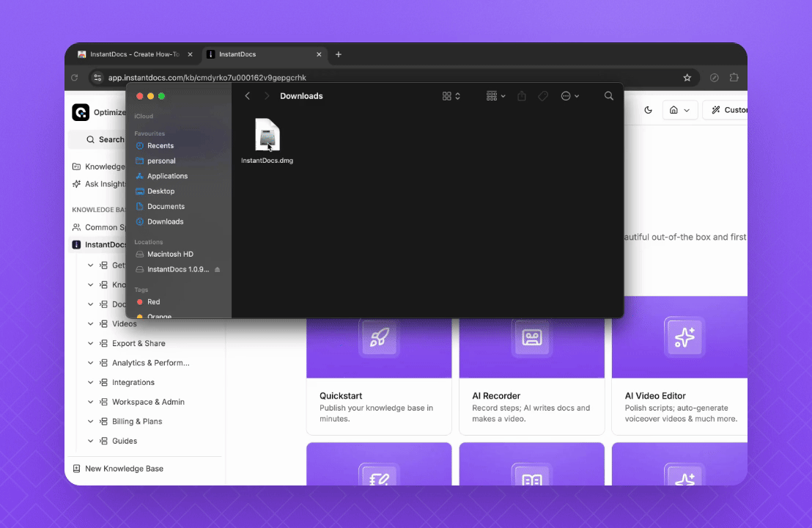Click the AI Video Editor sparkle icon
Screen dimensions: 812x528
click(x=684, y=337)
